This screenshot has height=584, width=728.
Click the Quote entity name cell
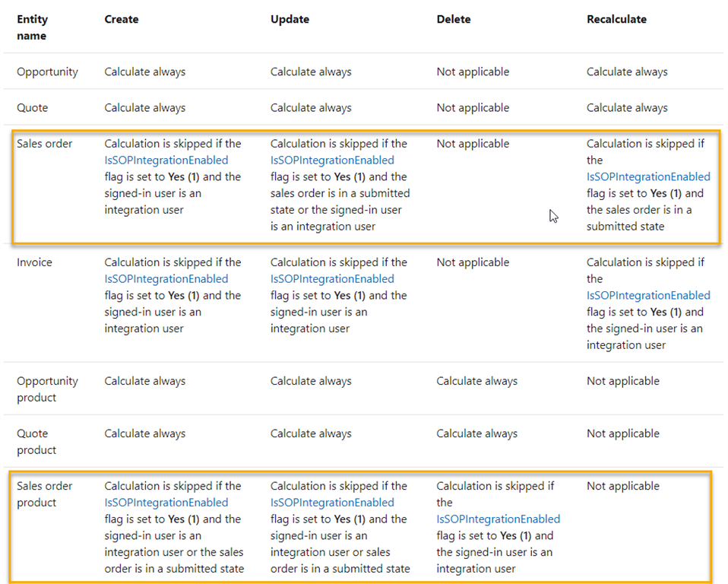click(x=33, y=107)
